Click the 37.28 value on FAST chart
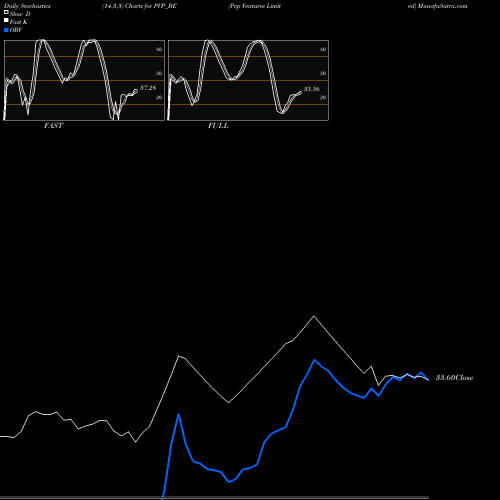This screenshot has width=500, height=500. [x=148, y=88]
